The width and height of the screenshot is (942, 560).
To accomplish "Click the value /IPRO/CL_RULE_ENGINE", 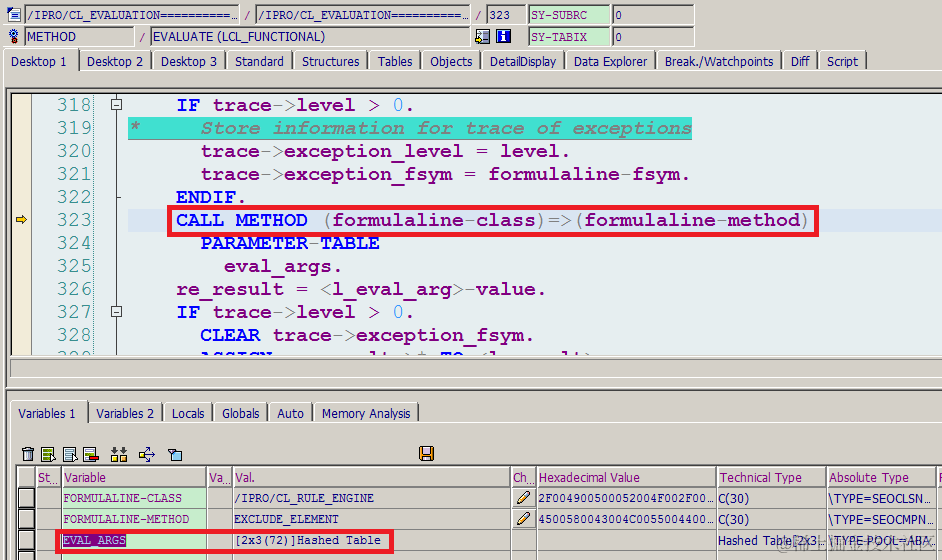I will (304, 498).
